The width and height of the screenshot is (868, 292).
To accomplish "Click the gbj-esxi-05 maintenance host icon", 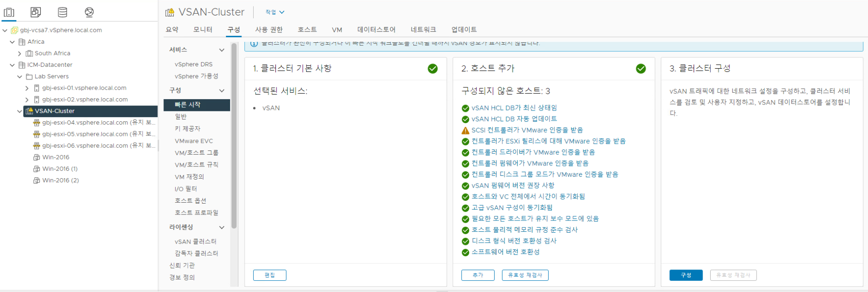I will coord(37,134).
